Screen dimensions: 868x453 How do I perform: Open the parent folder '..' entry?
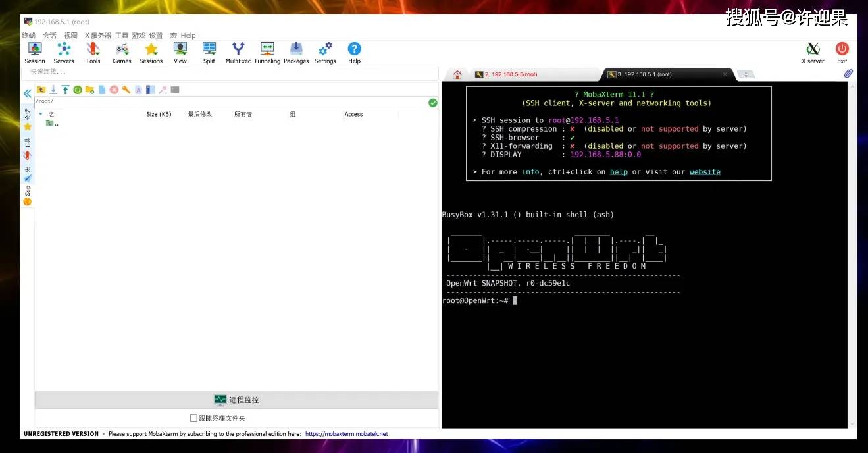pos(53,123)
